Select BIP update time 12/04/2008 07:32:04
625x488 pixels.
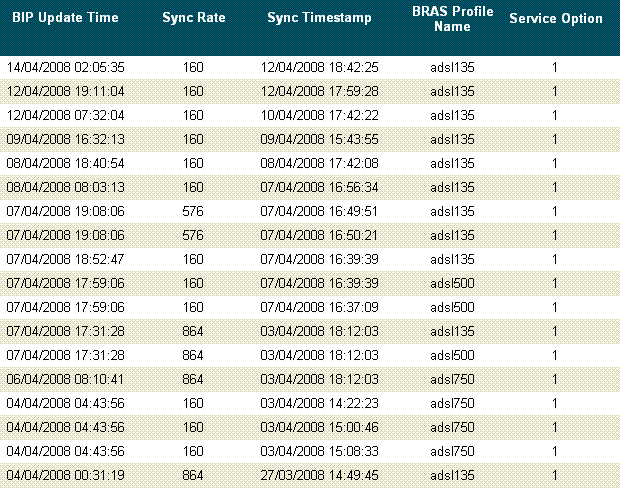[66, 115]
